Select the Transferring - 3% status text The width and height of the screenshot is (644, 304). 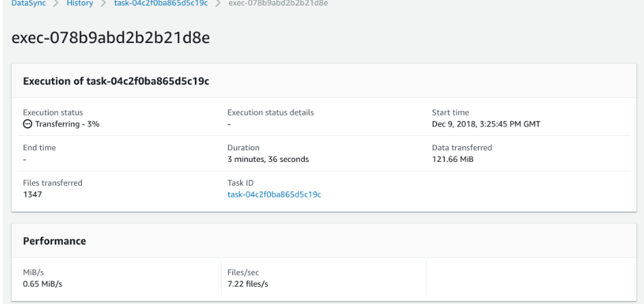(x=68, y=124)
